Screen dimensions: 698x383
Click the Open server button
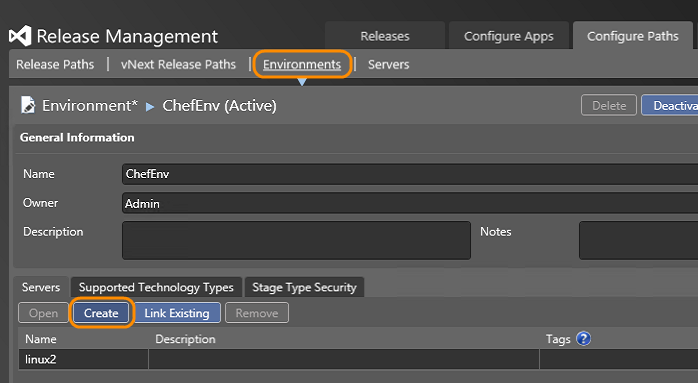coord(43,313)
